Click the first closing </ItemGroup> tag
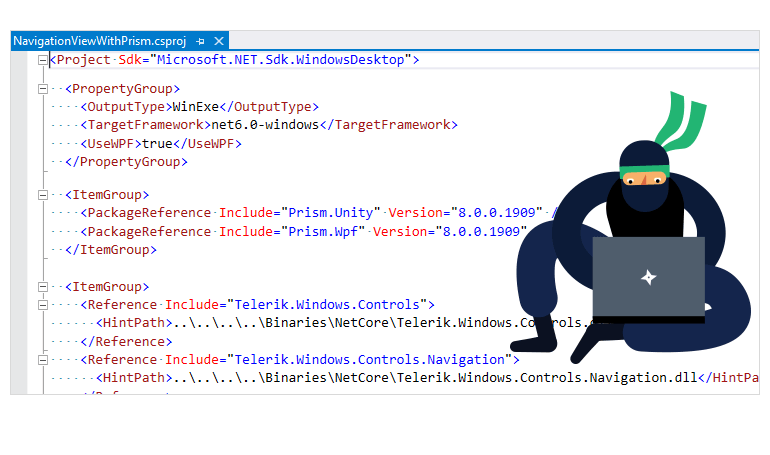The image size is (770, 455). pyautogui.click(x=111, y=249)
